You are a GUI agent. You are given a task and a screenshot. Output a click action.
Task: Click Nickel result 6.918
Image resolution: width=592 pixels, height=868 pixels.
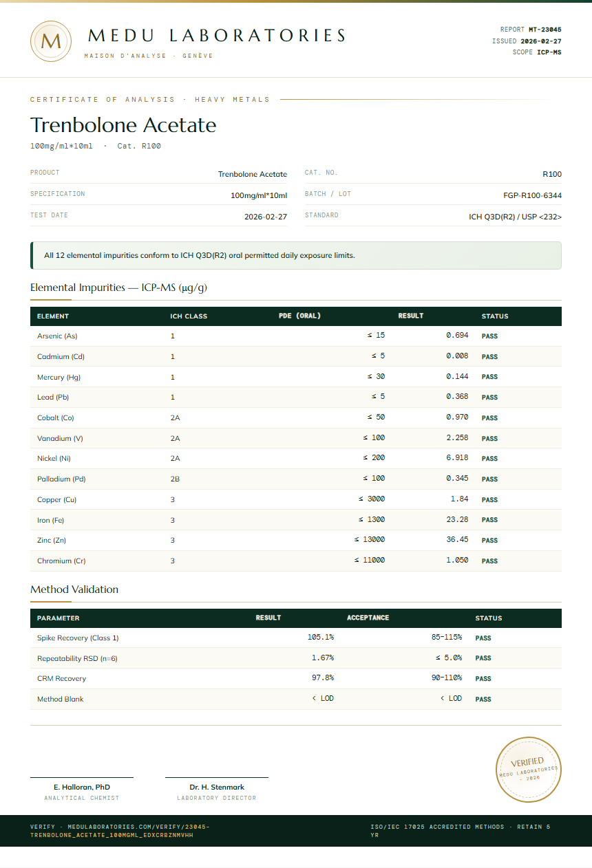point(457,458)
